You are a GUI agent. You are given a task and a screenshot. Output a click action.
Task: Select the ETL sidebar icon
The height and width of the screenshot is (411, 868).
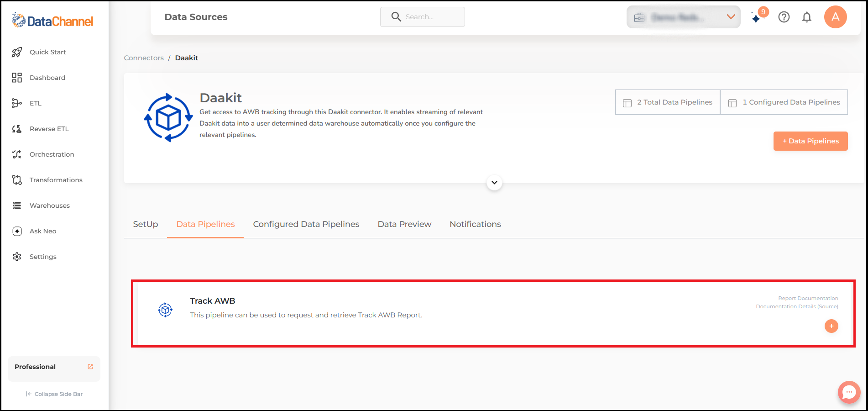click(17, 103)
